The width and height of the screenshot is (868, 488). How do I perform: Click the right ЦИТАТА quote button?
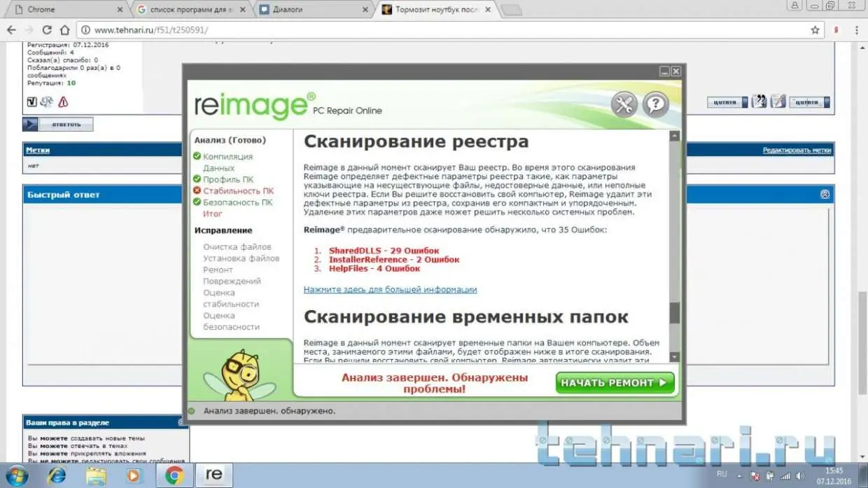tap(809, 102)
